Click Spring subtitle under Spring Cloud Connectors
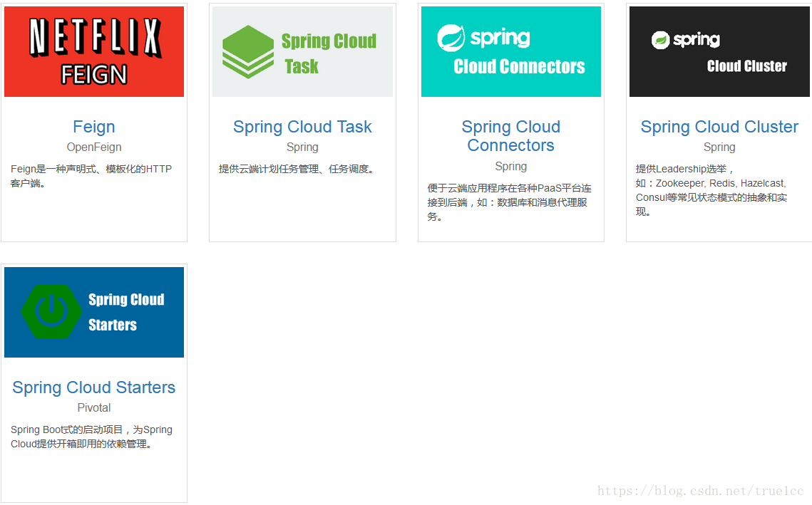 pyautogui.click(x=510, y=167)
